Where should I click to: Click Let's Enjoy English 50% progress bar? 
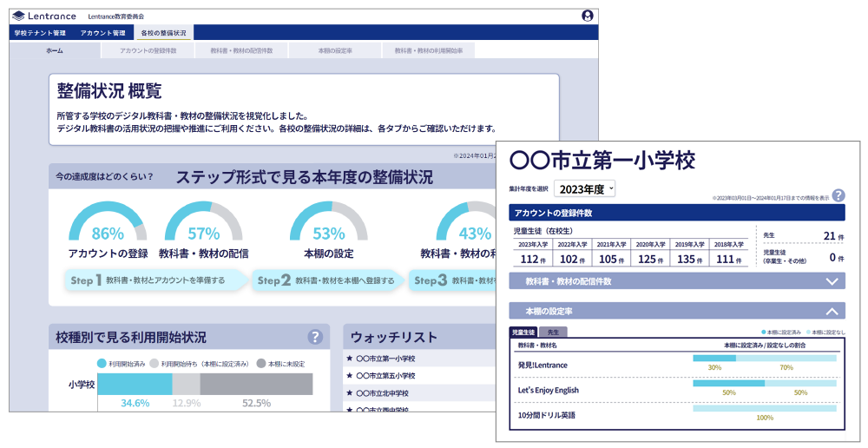tap(765, 383)
